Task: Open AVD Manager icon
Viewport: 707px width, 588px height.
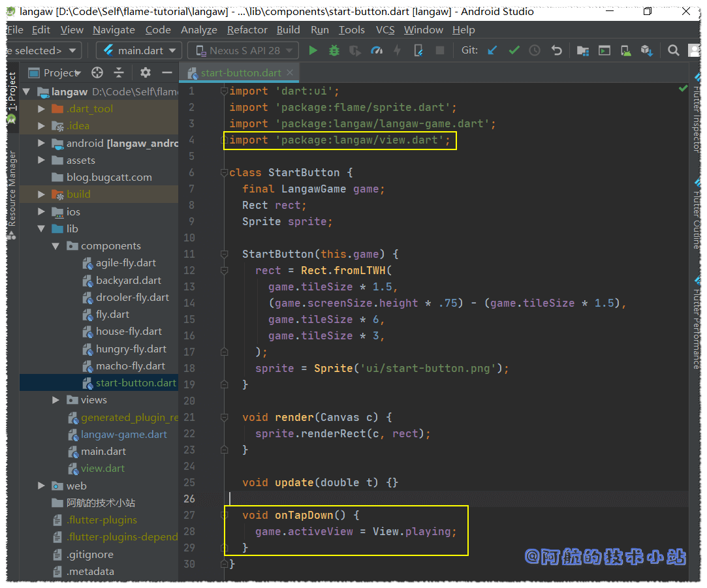Action: point(625,50)
